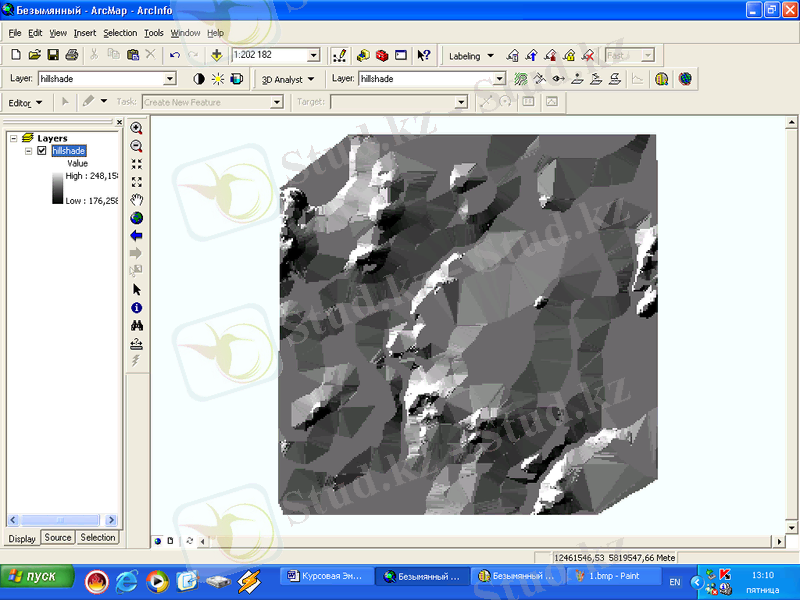Image resolution: width=800 pixels, height=600 pixels.
Task: Open the Labeling toolbar menu
Action: 471,56
